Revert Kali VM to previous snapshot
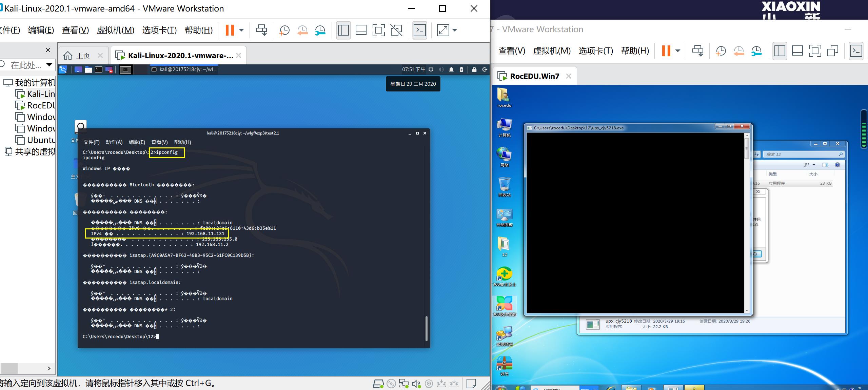Image resolution: width=868 pixels, height=390 pixels. (x=302, y=30)
